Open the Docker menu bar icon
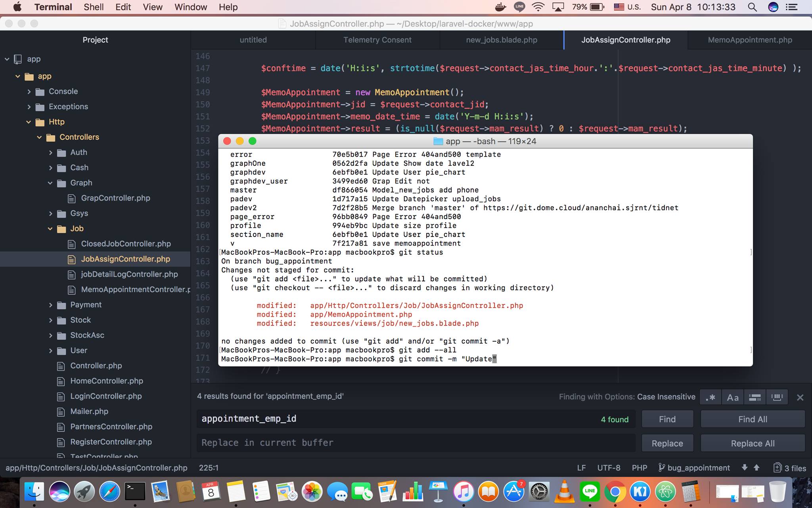Screen dimensions: 812x508 [501, 7]
